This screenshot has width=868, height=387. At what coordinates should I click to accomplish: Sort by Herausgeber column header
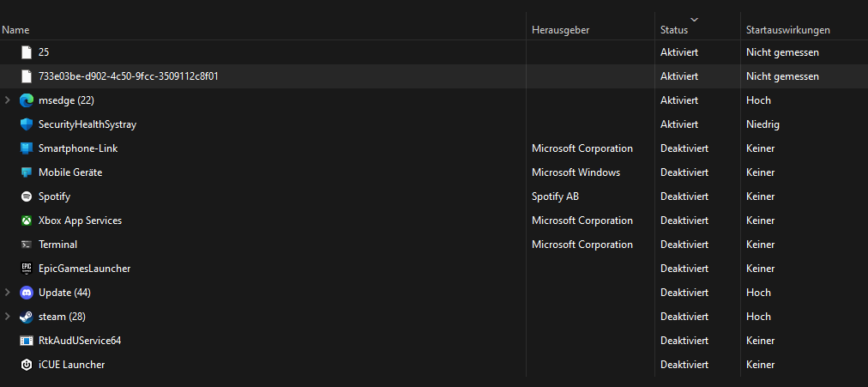click(560, 30)
